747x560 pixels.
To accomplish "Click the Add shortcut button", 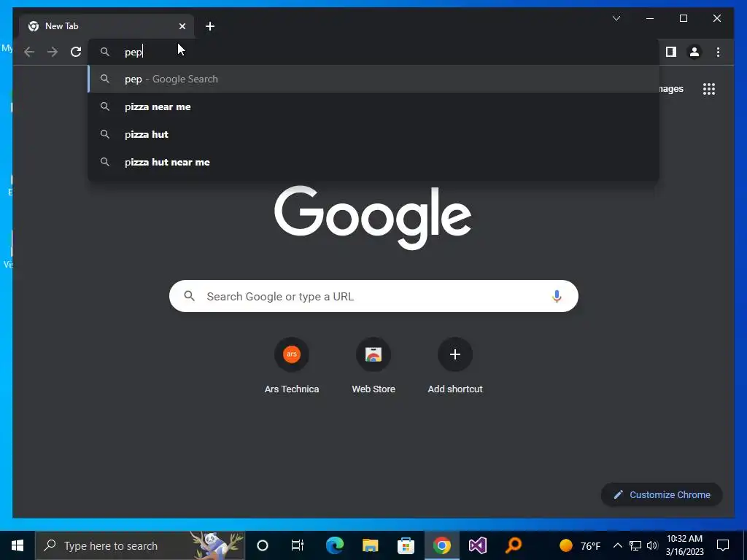I will coord(455,366).
